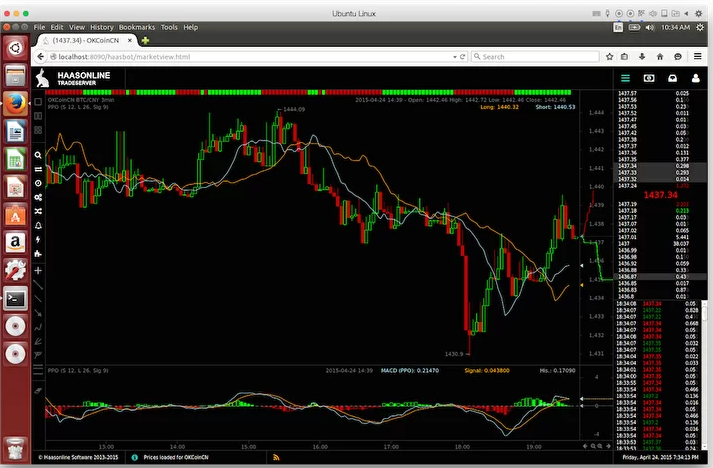Open Firefox downloads arrow icon
Screen dimensions: 713x468
[x=642, y=56]
